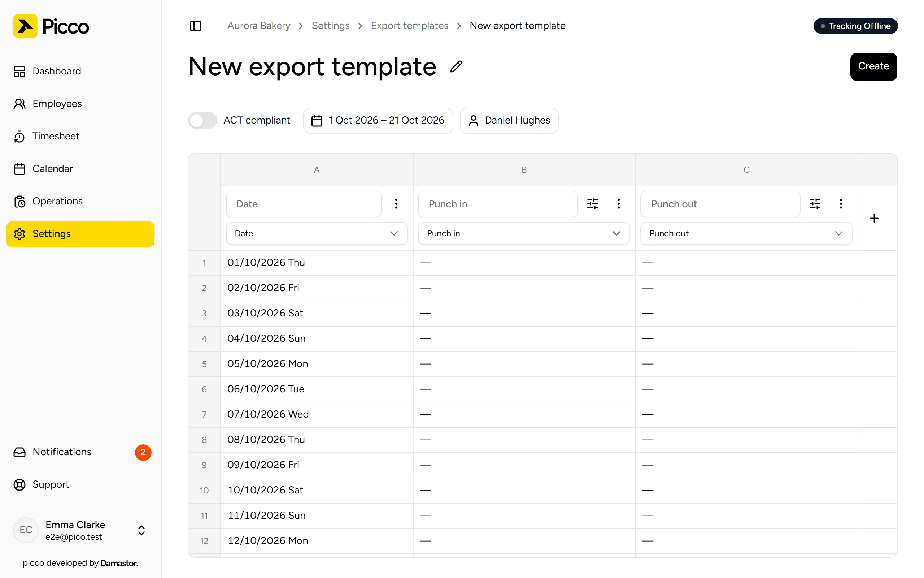Click Tracking Offline status pill
Image resolution: width=924 pixels, height=578 pixels.
[x=855, y=26]
